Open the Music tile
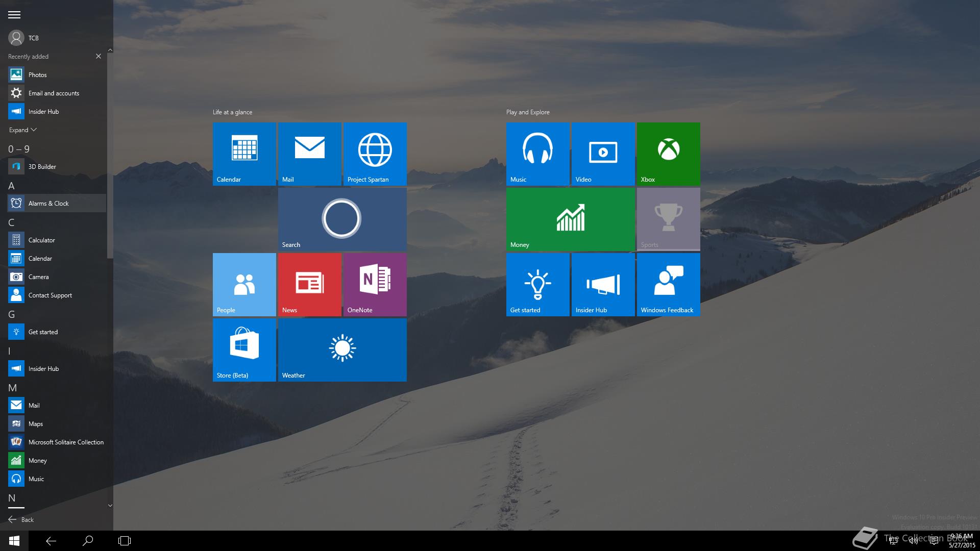The image size is (980, 551). click(x=537, y=154)
